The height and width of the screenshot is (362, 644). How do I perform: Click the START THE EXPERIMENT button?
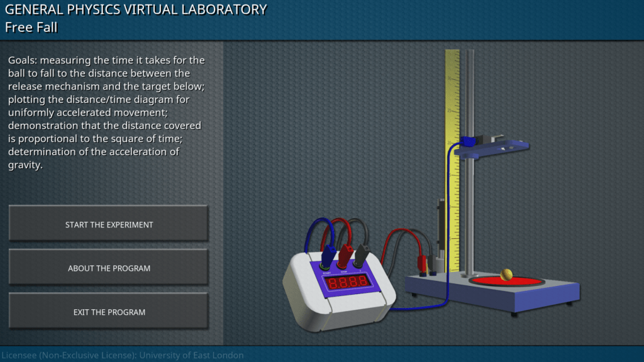coord(109,224)
